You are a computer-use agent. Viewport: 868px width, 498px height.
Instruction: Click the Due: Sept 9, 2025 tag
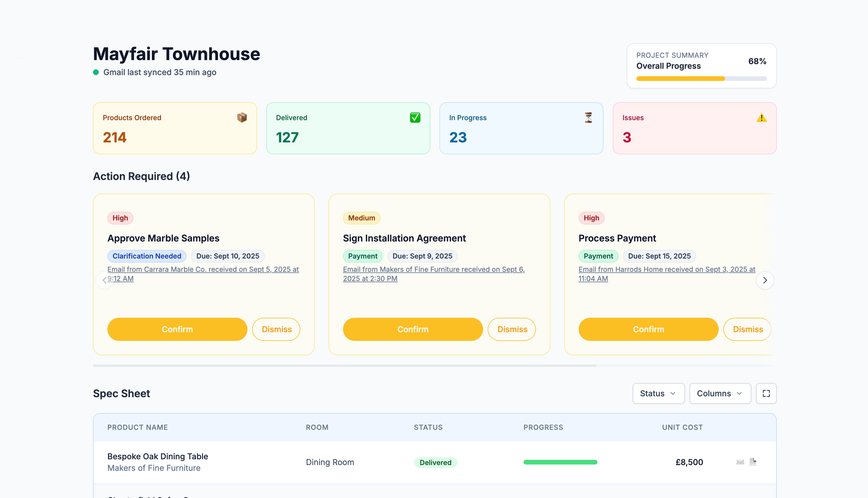click(422, 256)
